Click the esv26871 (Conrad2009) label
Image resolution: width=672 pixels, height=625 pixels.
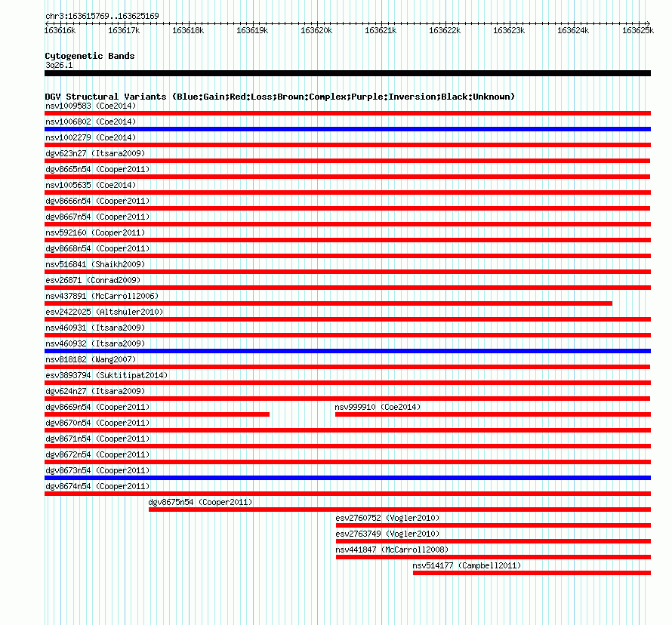point(93,280)
